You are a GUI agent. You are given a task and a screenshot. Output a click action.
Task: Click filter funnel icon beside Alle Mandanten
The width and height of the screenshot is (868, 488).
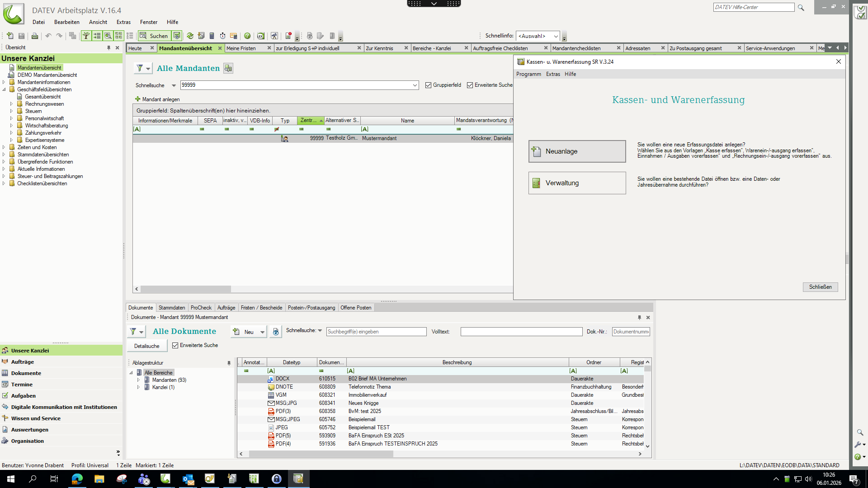point(140,68)
